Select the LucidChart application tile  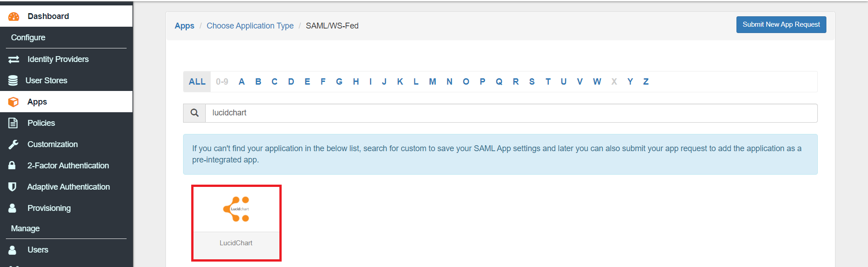pyautogui.click(x=236, y=223)
